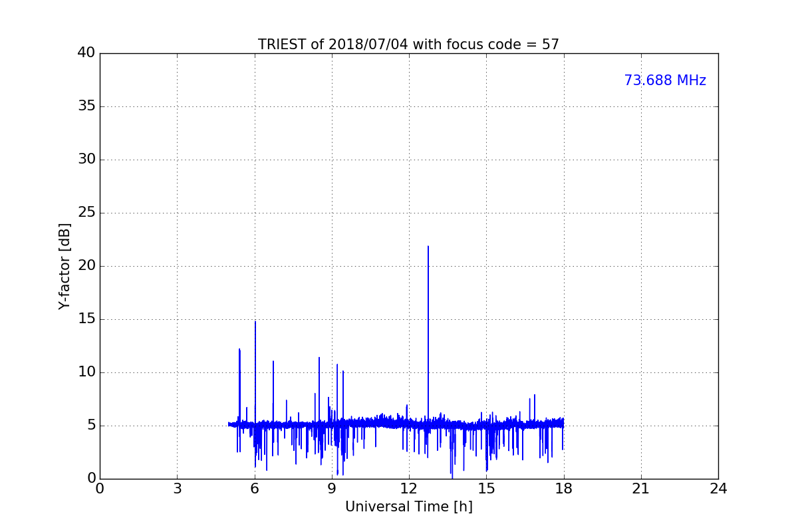Click x-axis tick label '18'
The height and width of the screenshot is (532, 798).
(x=563, y=489)
